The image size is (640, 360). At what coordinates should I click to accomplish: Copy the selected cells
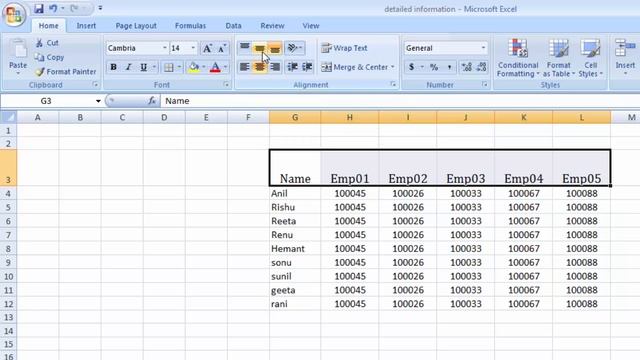pos(49,58)
